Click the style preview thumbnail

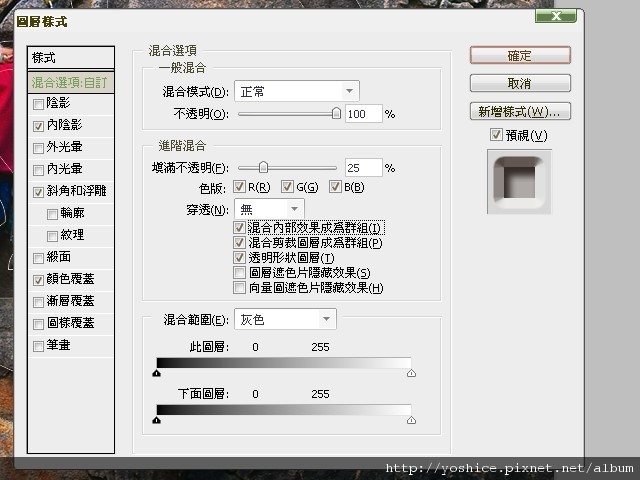[x=519, y=182]
